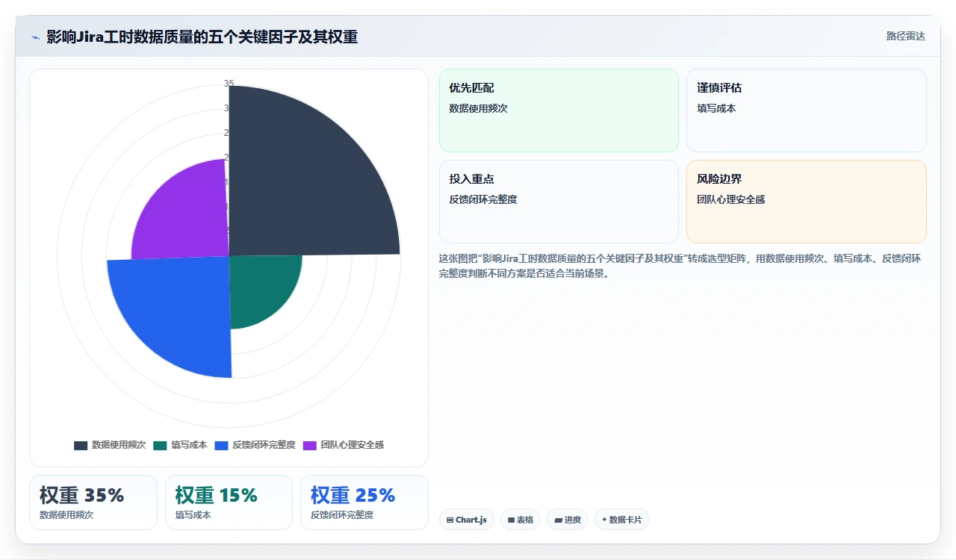Open the 风险边界 card

click(807, 202)
